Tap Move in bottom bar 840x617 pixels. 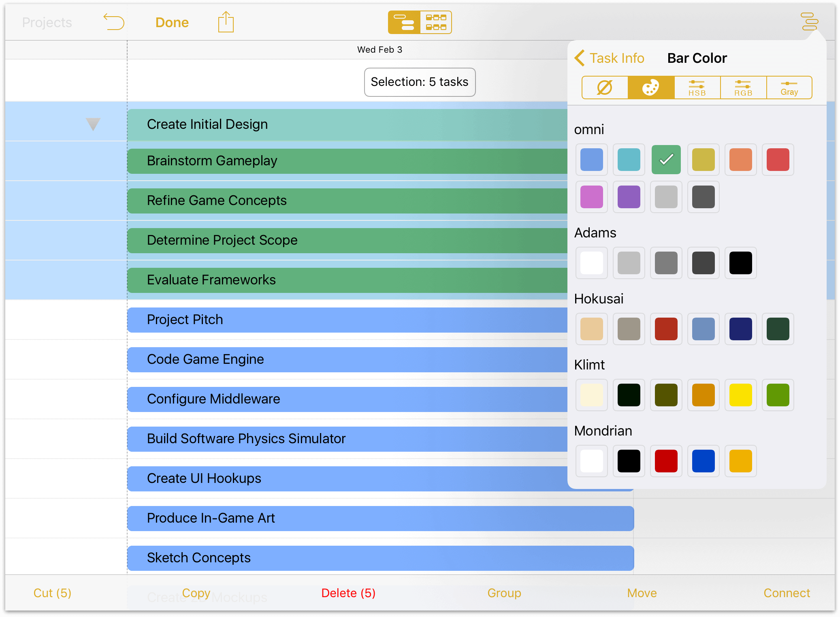tap(642, 593)
